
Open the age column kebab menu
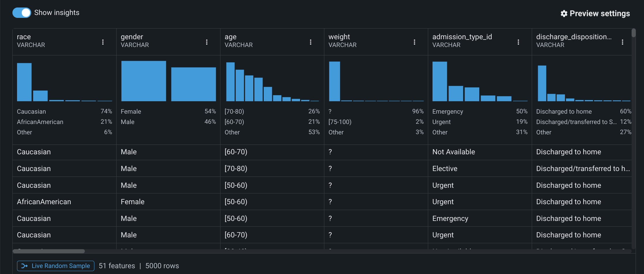coord(311,42)
